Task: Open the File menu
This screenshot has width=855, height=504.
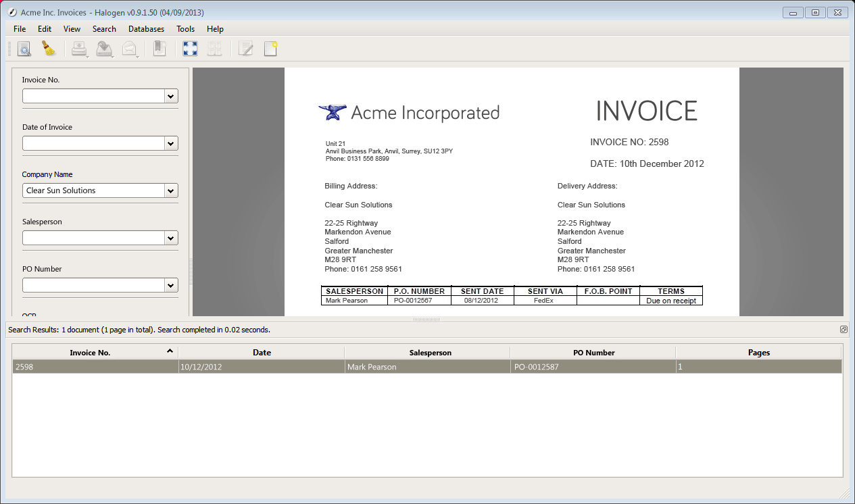Action: 20,29
